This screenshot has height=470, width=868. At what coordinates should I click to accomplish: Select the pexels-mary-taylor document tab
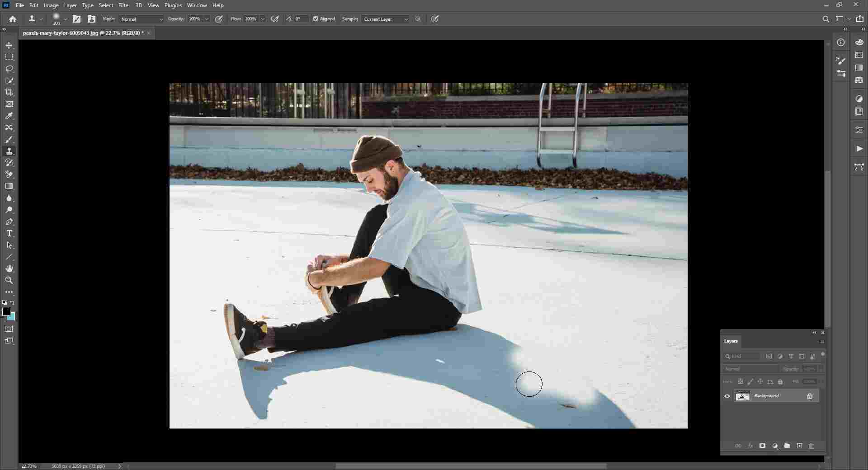pos(83,33)
